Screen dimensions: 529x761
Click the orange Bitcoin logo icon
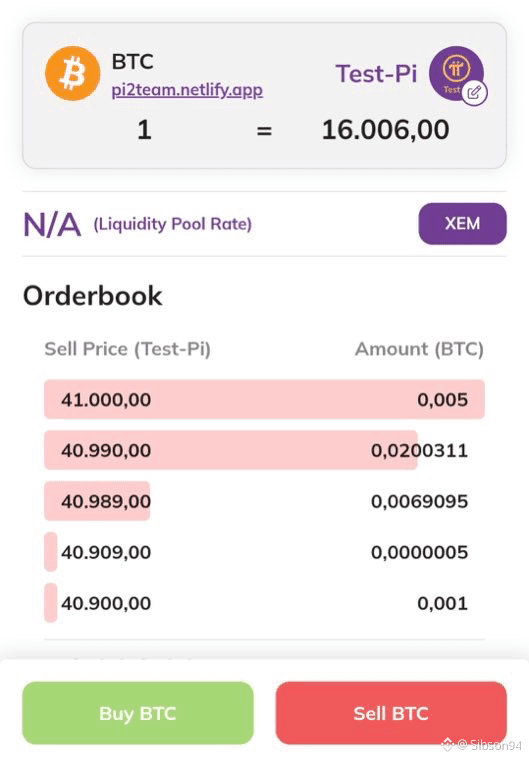point(73,73)
